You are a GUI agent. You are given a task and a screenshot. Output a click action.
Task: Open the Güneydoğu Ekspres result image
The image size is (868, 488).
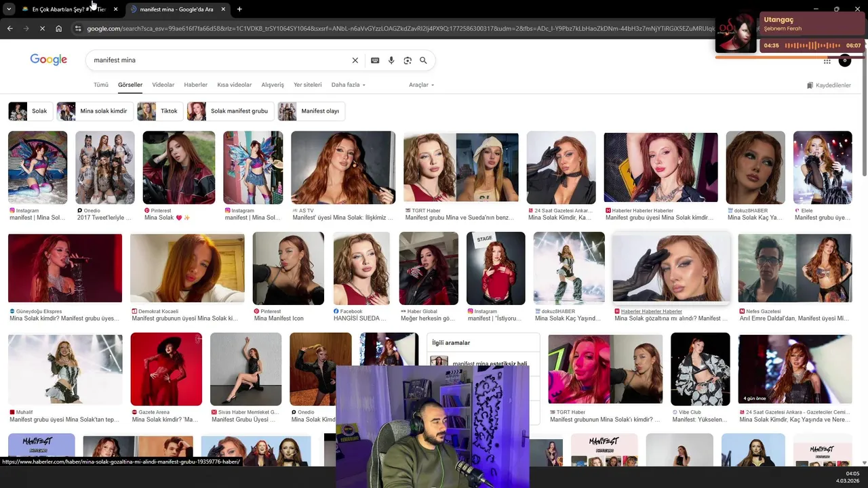(x=65, y=268)
